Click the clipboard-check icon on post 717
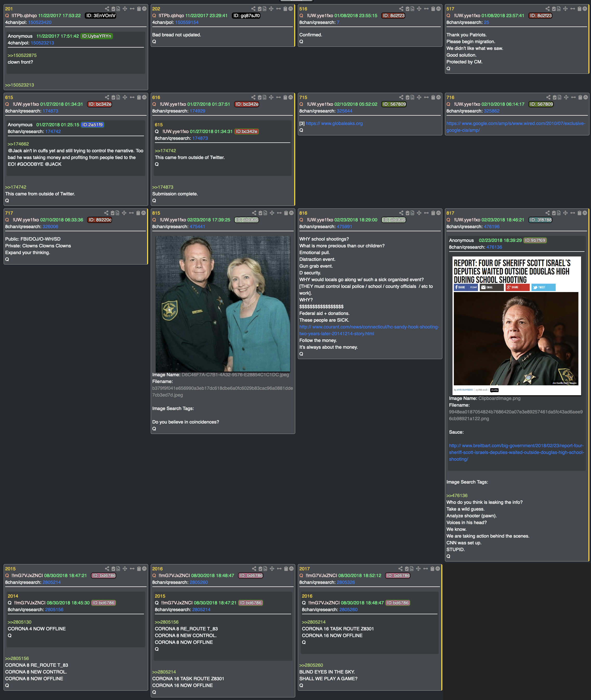Image resolution: width=591 pixels, height=700 pixels. (113, 213)
